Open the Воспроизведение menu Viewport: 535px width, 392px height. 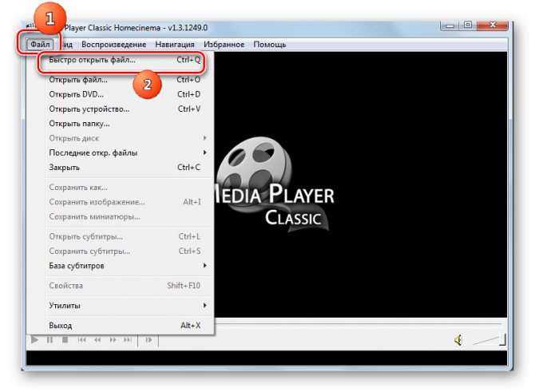(x=113, y=45)
